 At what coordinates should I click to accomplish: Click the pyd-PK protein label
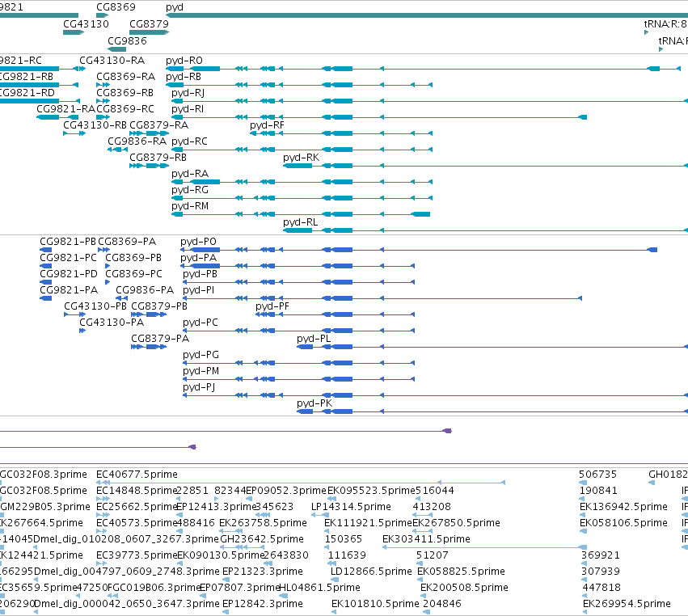pyautogui.click(x=314, y=404)
